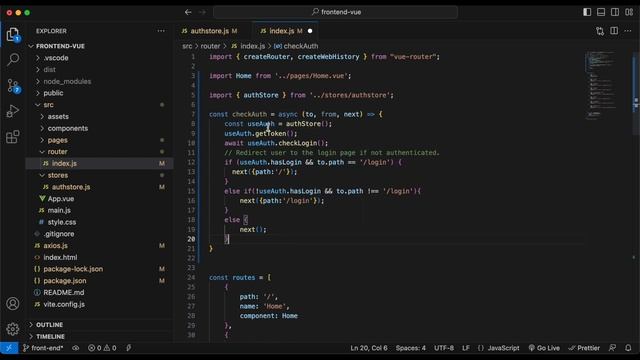Toggle the bottom panel layout icon
The width and height of the screenshot is (640, 360).
click(601, 12)
